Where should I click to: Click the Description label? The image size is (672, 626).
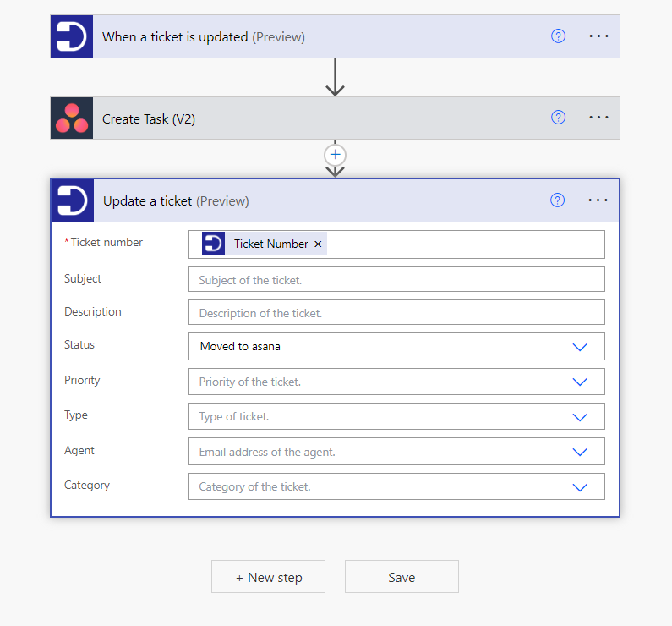tap(93, 311)
